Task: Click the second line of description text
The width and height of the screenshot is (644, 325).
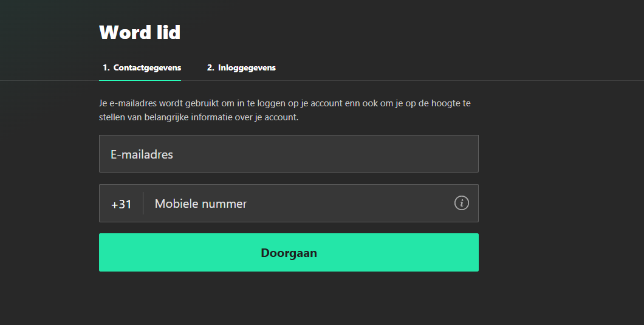Action: (199, 117)
